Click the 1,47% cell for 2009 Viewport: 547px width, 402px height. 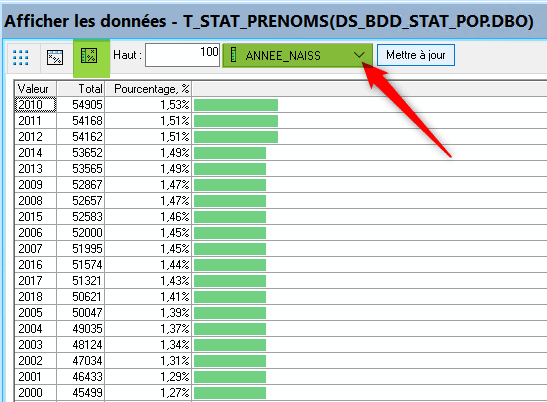[x=148, y=185]
